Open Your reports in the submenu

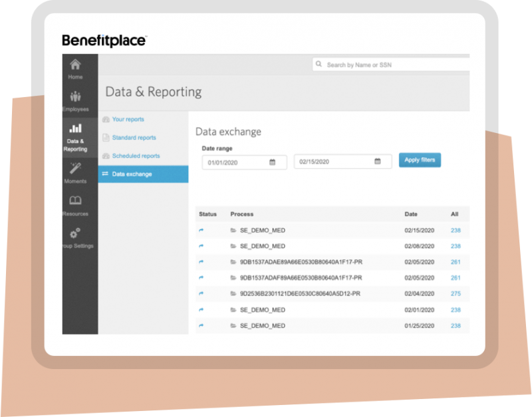pyautogui.click(x=128, y=119)
